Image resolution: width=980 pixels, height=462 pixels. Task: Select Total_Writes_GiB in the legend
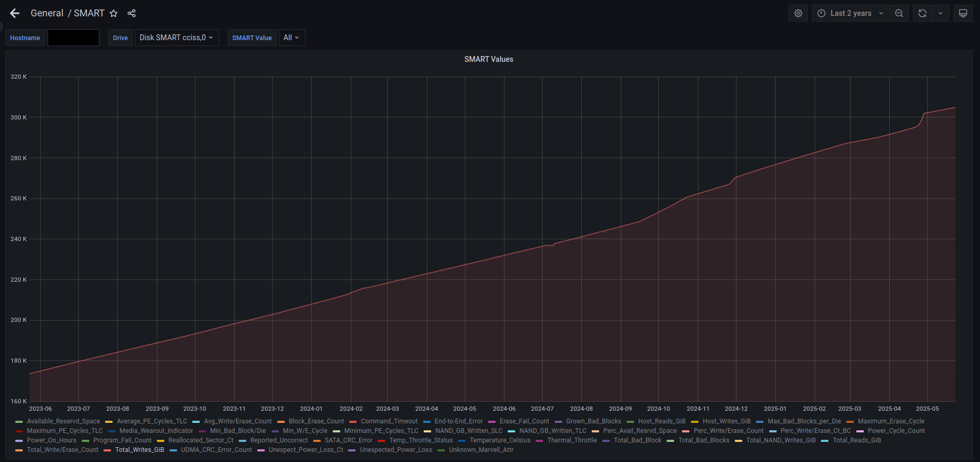(139, 450)
